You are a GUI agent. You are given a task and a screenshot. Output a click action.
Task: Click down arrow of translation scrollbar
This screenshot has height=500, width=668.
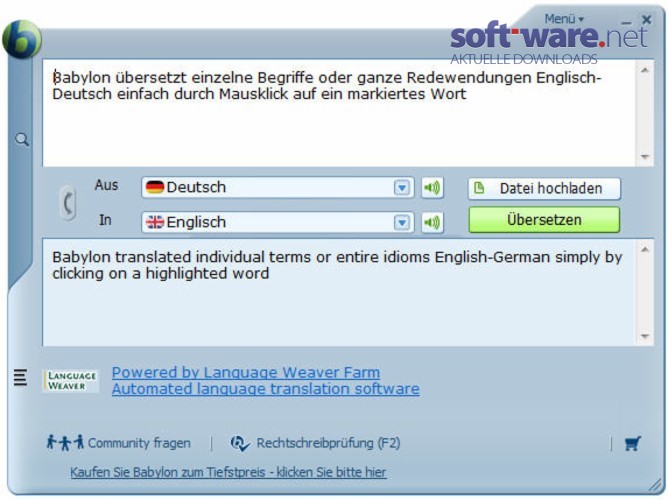[x=645, y=336]
